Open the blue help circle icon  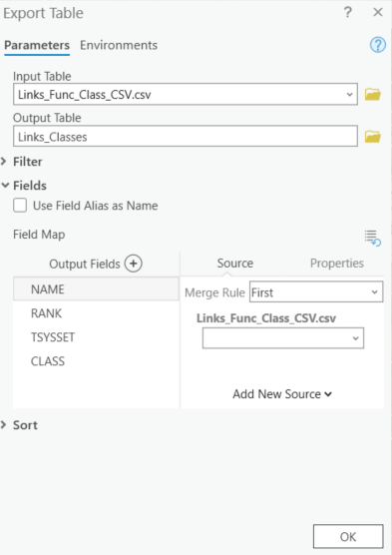click(x=378, y=45)
